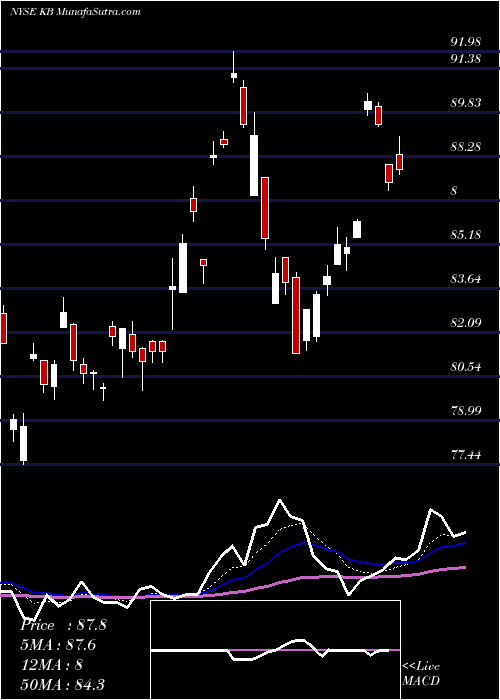The height and width of the screenshot is (700, 500).
Task: Click the <<Live MACD label
Action: coord(421,674)
